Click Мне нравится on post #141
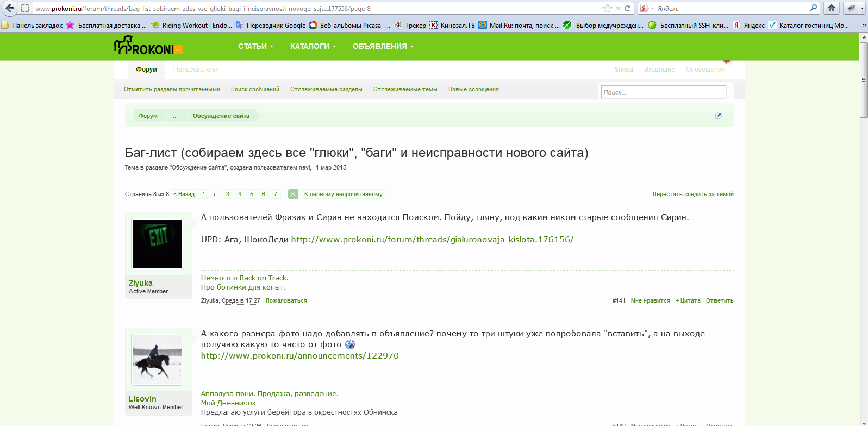This screenshot has width=868, height=426. click(650, 300)
